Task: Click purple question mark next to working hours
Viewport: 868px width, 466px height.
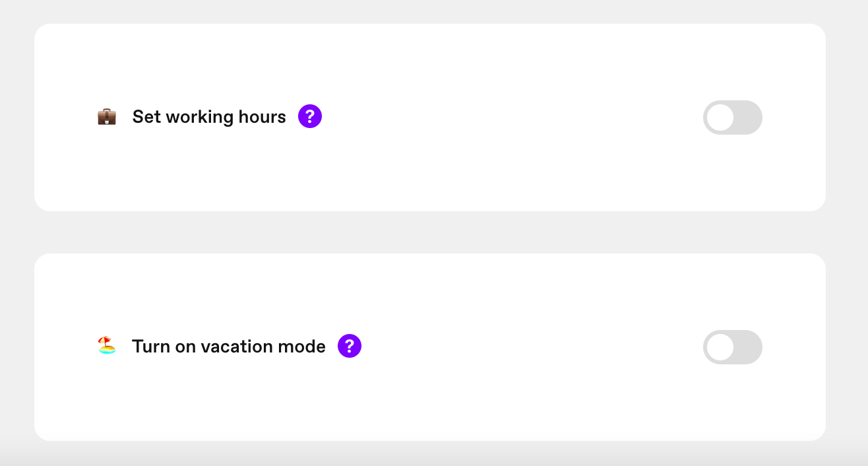Action: tap(310, 117)
